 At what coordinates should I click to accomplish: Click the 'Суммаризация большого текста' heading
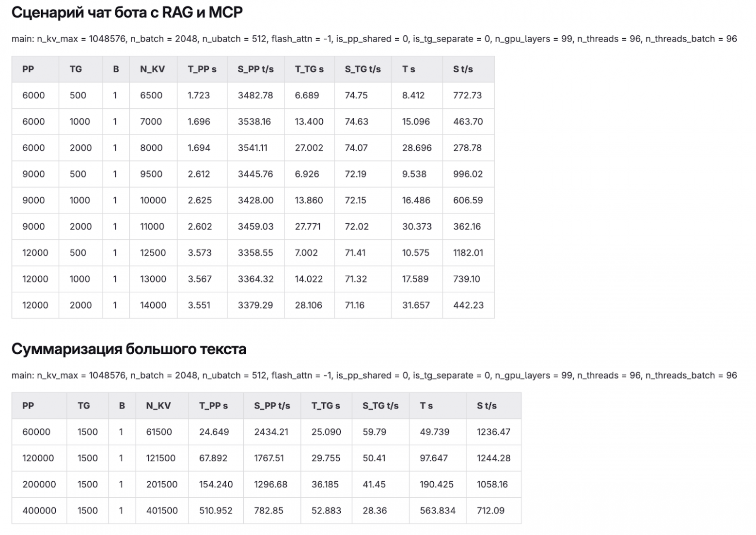[x=129, y=349]
